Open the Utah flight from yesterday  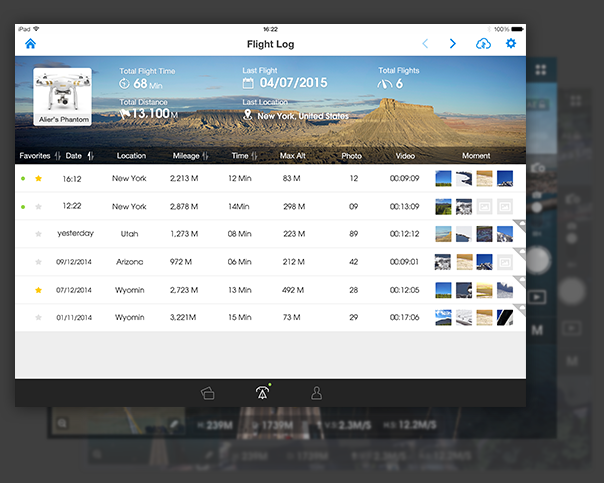130,234
